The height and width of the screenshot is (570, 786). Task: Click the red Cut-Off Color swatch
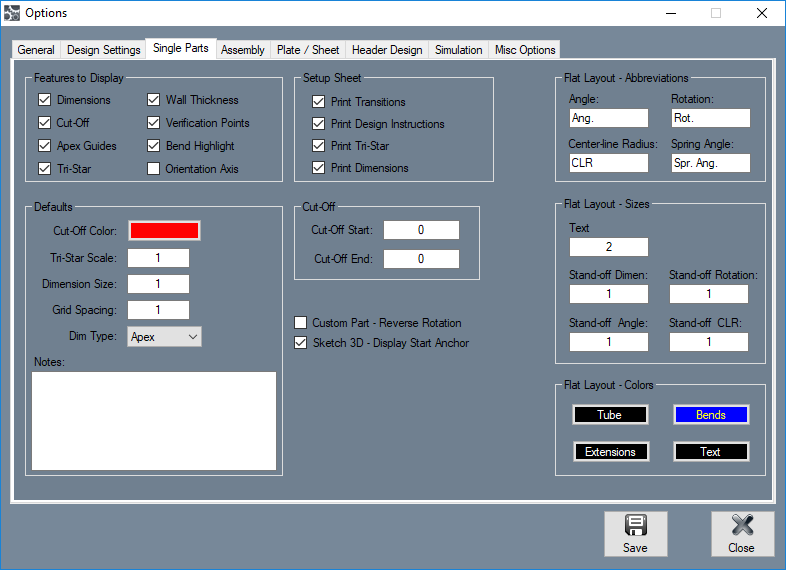(x=163, y=231)
